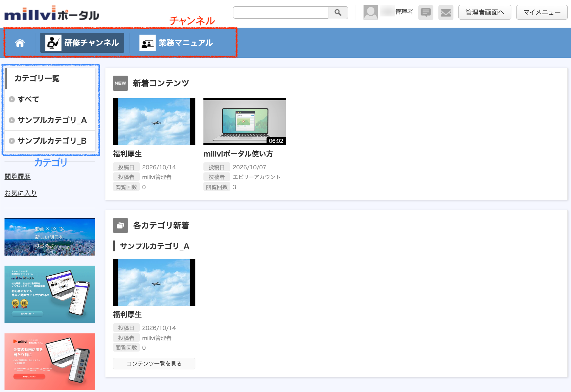The height and width of the screenshot is (392, 571).
Task: Open the 閲覧履歴 link
Action: coord(18,177)
